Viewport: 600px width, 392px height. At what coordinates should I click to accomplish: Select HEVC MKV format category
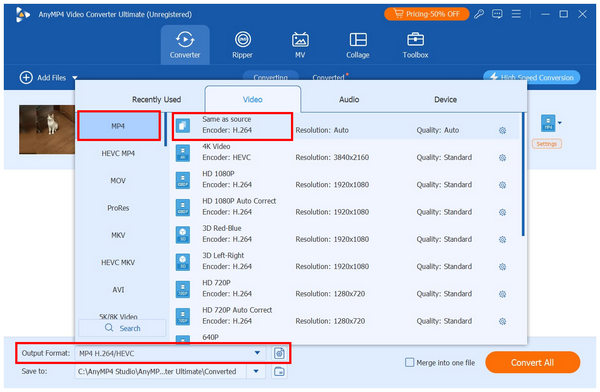(118, 263)
